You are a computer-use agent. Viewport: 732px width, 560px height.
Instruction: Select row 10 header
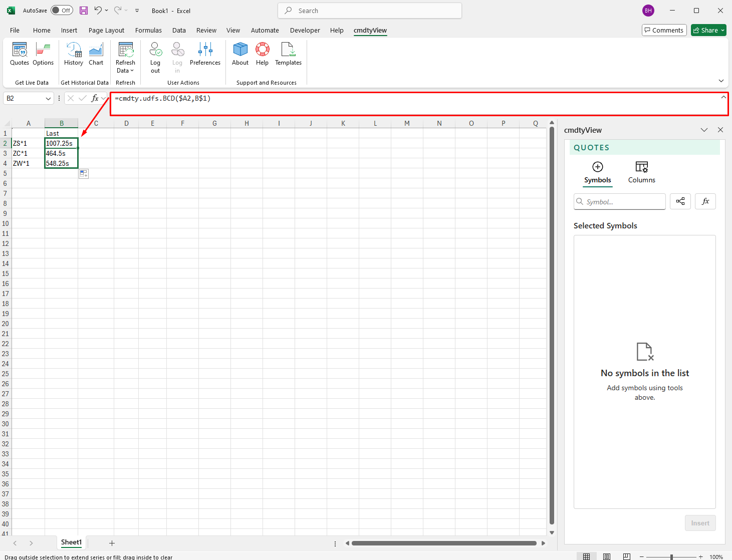click(x=6, y=223)
